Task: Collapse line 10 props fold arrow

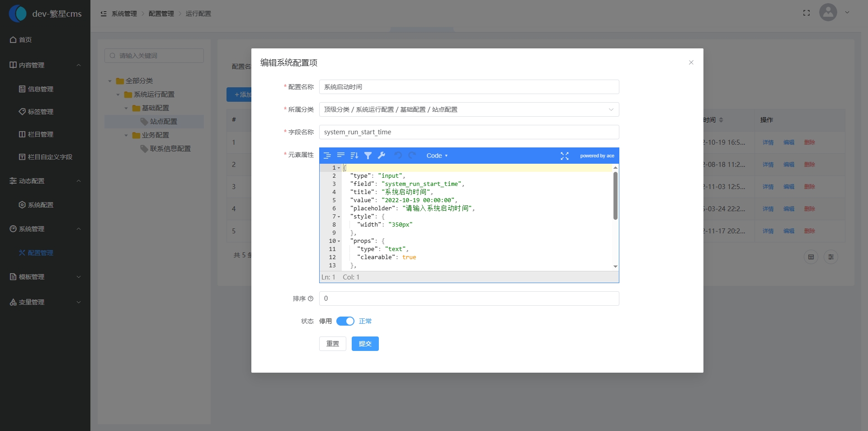Action: [x=339, y=241]
